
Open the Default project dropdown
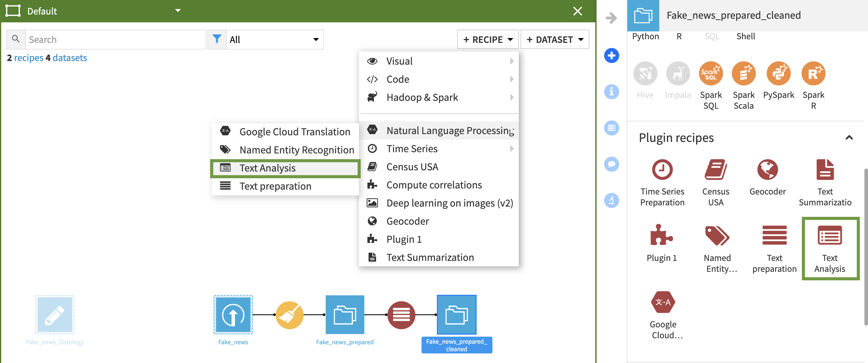coord(178,11)
